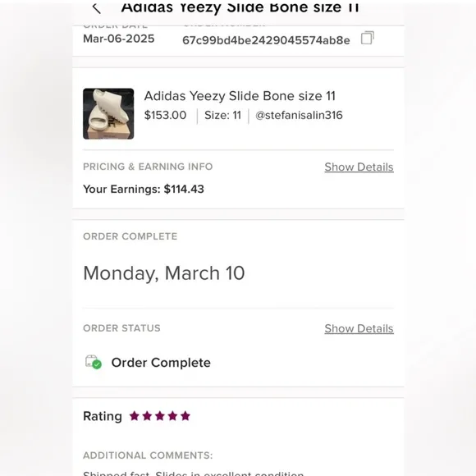Open buyer profile @stefanisalin316
The width and height of the screenshot is (476, 476).
[x=299, y=116]
